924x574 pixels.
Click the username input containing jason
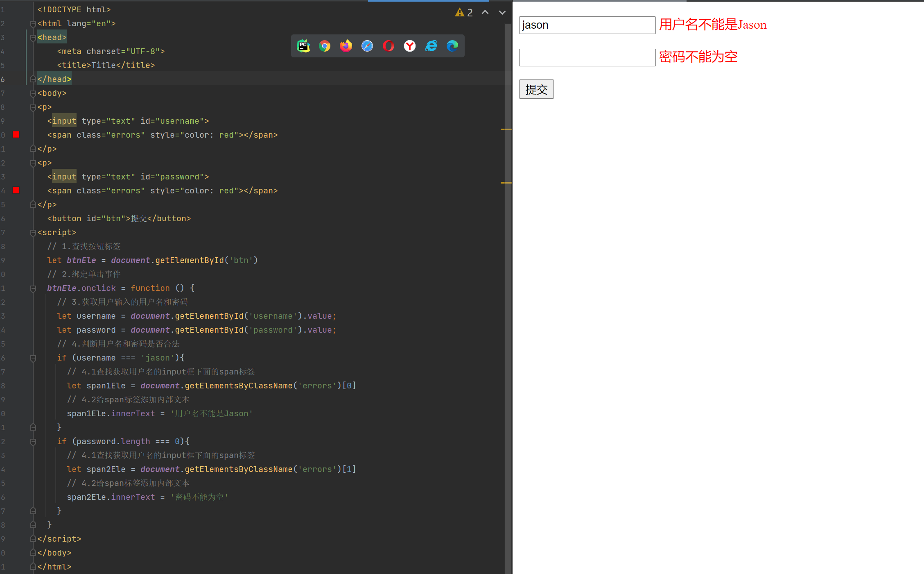(587, 25)
